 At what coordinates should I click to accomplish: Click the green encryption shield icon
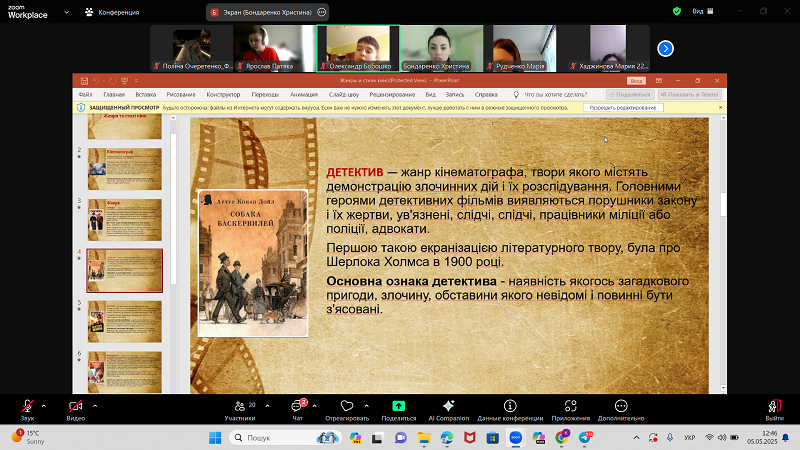click(677, 11)
